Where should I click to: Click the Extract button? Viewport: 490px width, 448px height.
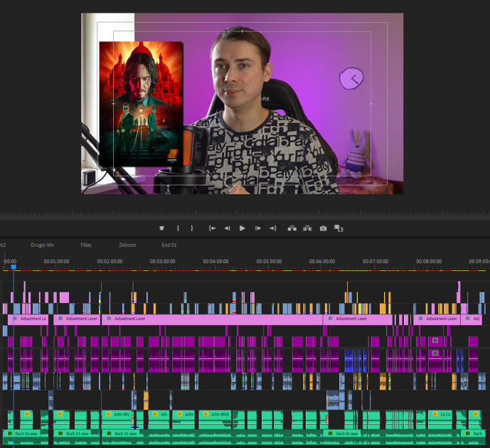307,228
